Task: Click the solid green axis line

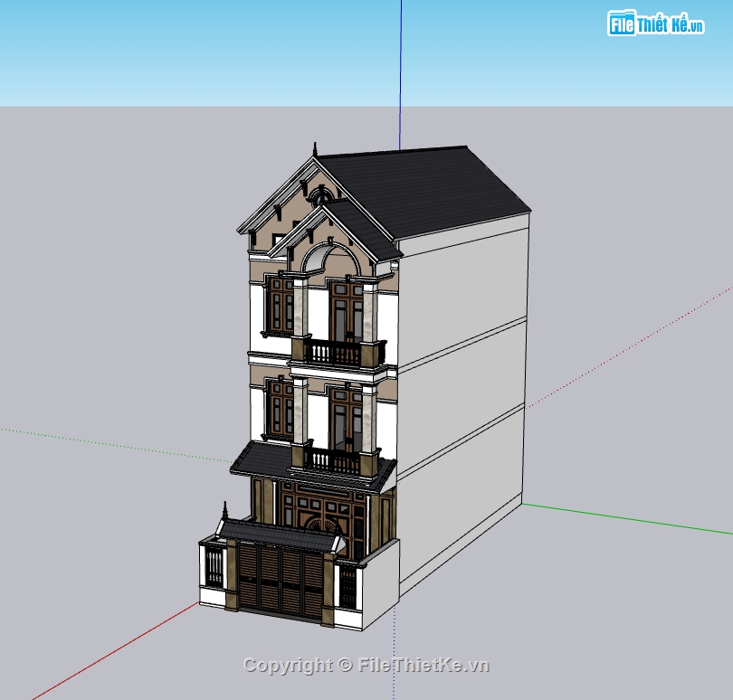Action: [x=627, y=518]
